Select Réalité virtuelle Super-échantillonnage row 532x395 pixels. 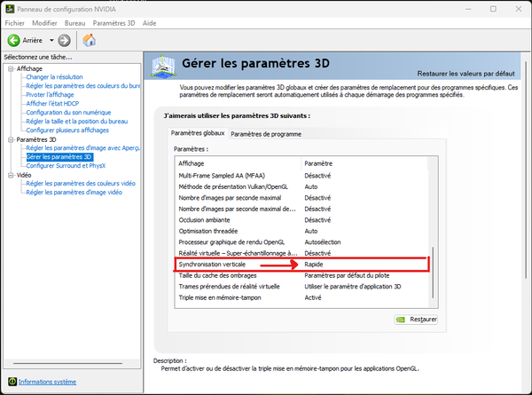(301, 253)
